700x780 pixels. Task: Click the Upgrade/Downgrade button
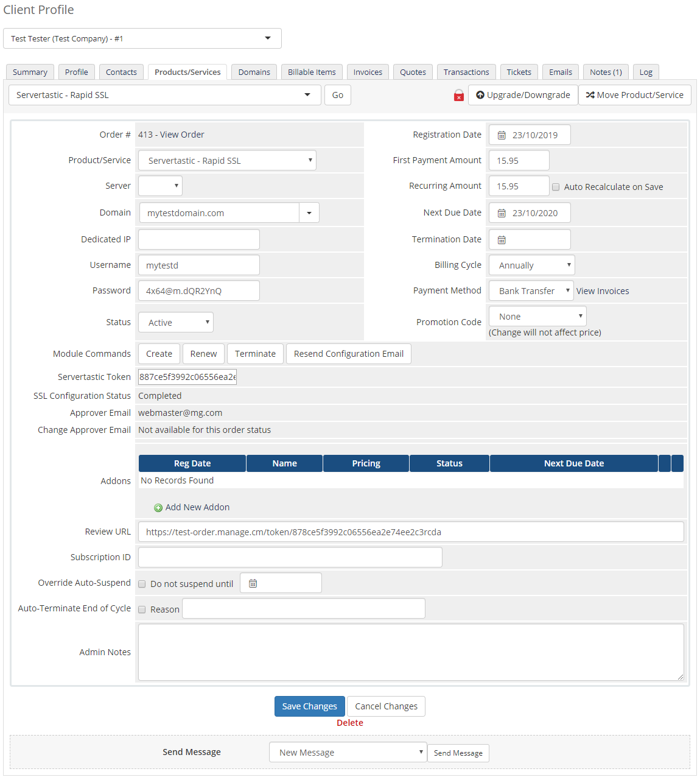[523, 95]
